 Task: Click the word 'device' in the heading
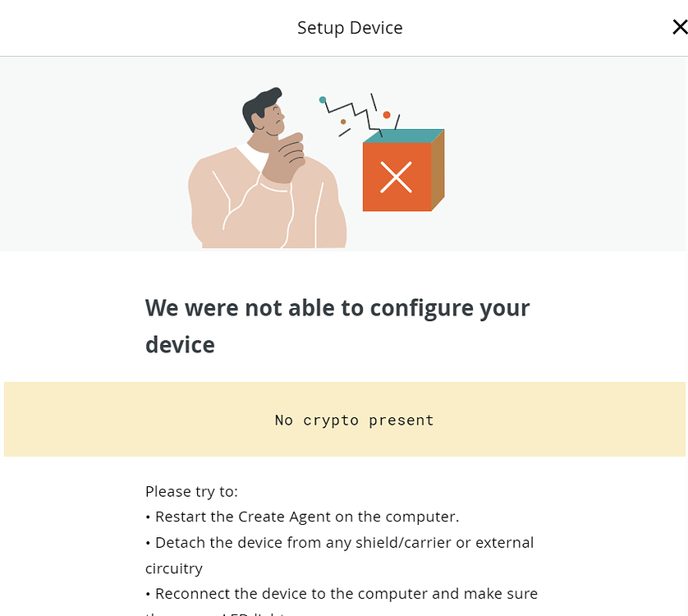(180, 344)
